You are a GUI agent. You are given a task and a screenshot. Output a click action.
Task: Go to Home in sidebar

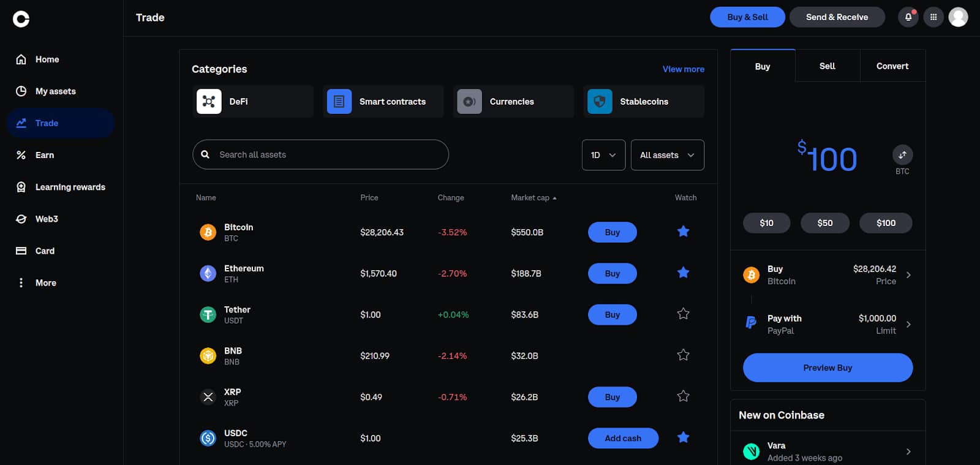61,59
